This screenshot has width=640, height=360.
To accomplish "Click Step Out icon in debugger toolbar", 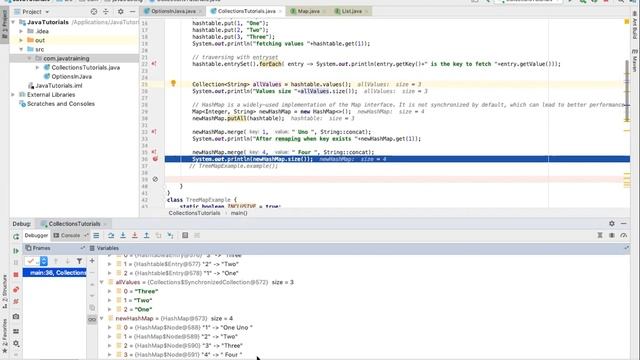I will [147, 236].
